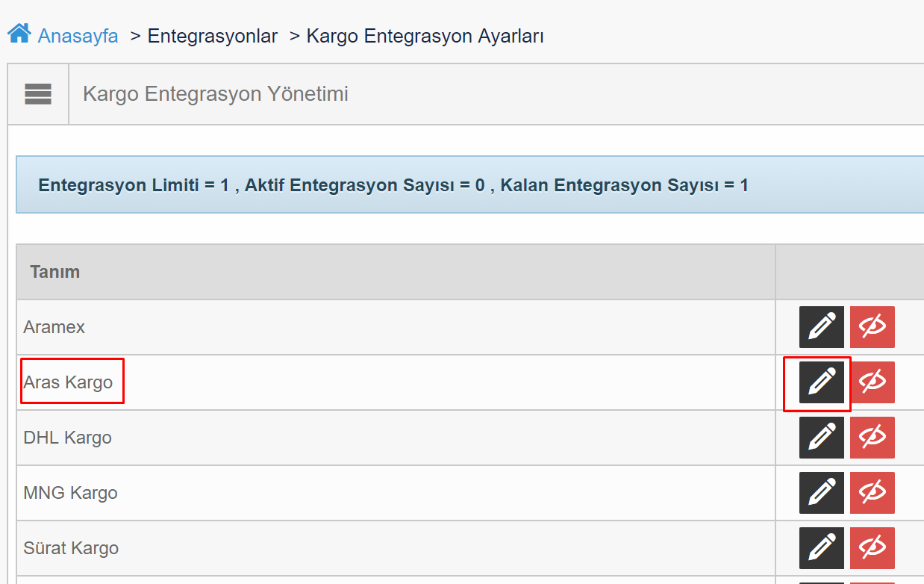The image size is (924, 584).
Task: Click the Tanım column header
Action: coord(55,272)
